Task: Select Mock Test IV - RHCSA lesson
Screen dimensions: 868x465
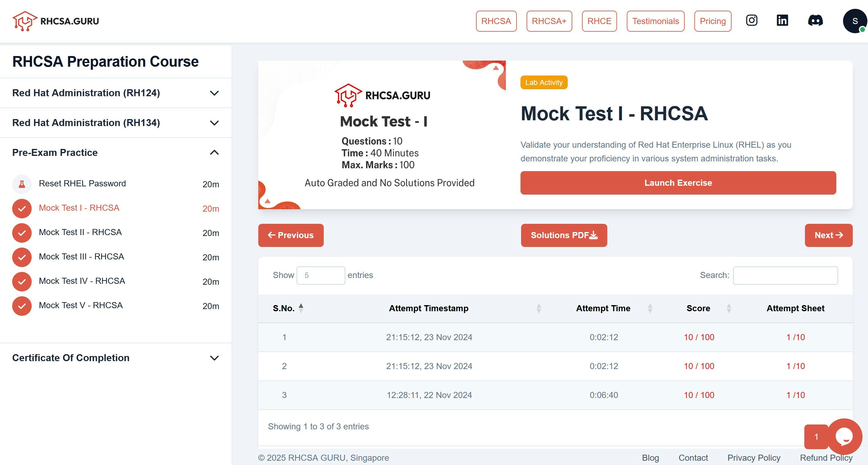Action: (x=82, y=281)
